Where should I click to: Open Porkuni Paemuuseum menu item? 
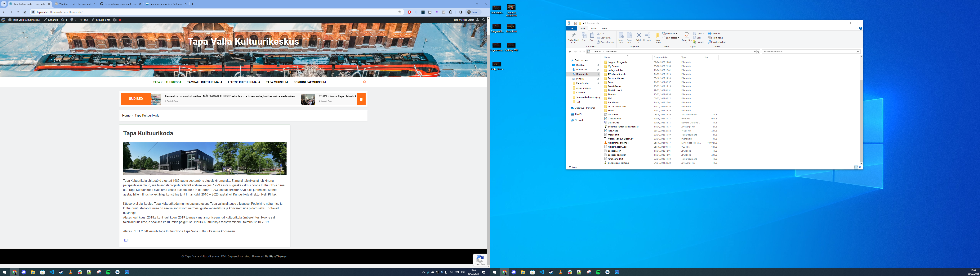(x=310, y=82)
